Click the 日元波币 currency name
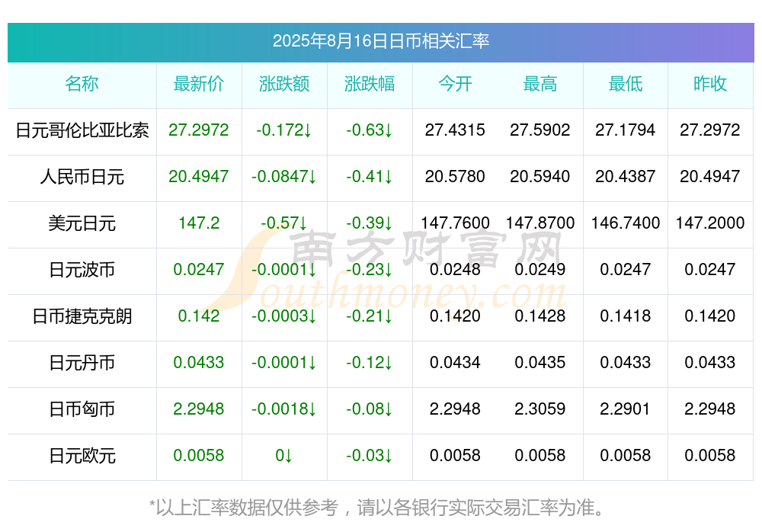762x532 pixels. pos(82,269)
